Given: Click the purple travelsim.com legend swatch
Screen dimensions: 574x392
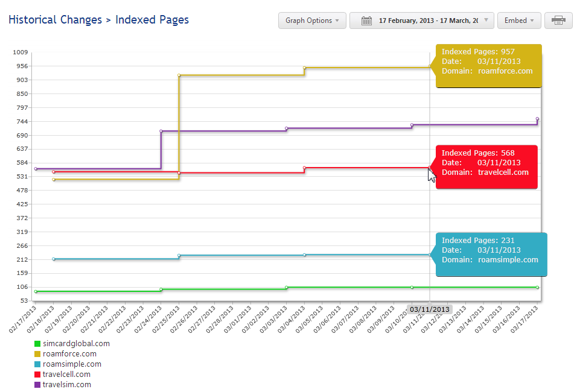Looking at the screenshot, I should click(x=37, y=385).
